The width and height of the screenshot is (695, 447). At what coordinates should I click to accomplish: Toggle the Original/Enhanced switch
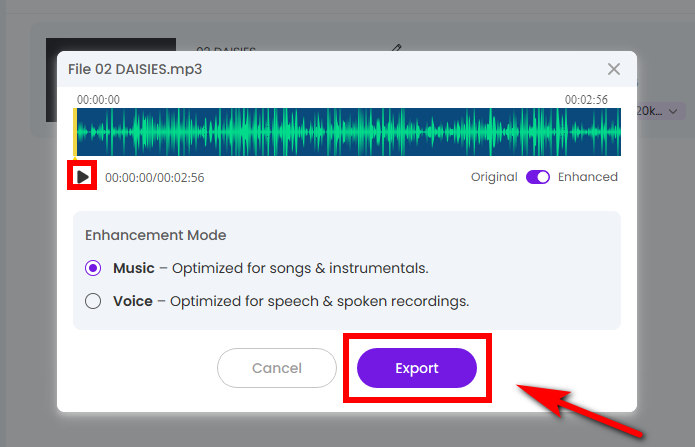(538, 177)
